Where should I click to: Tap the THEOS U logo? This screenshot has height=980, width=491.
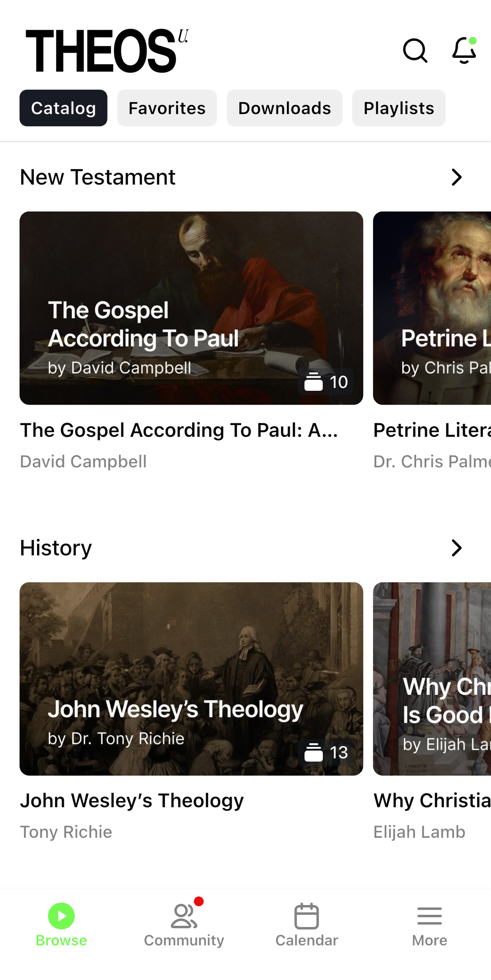click(107, 51)
